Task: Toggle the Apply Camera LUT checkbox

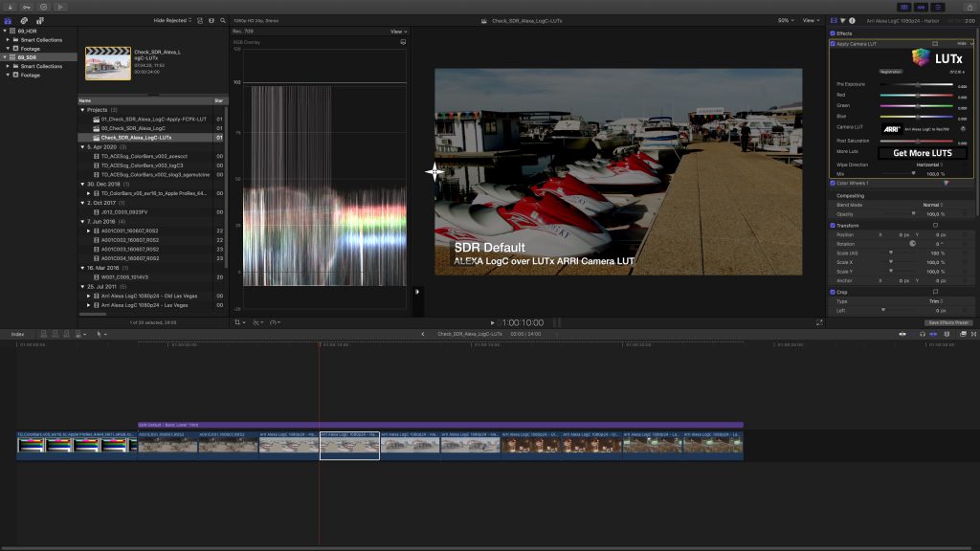Action: point(833,44)
